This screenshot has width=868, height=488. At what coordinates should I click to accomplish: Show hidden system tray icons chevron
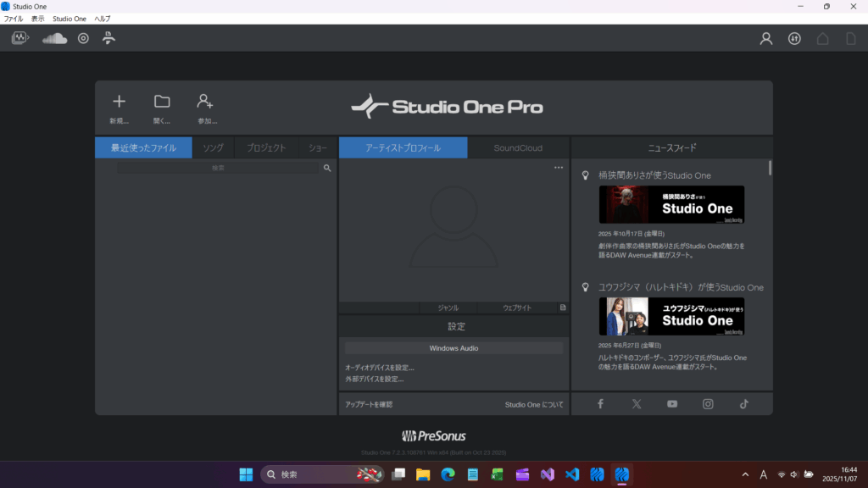tap(745, 474)
